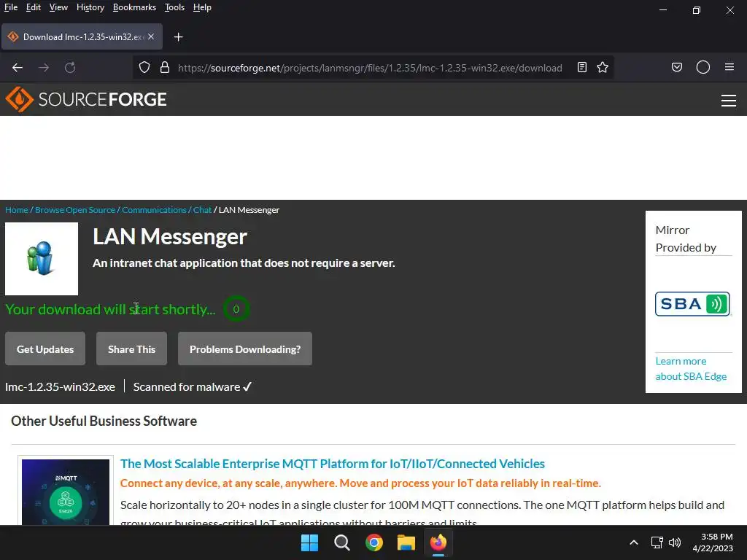Image resolution: width=747 pixels, height=560 pixels.
Task: Follow the Home breadcrumb link
Action: 17,209
